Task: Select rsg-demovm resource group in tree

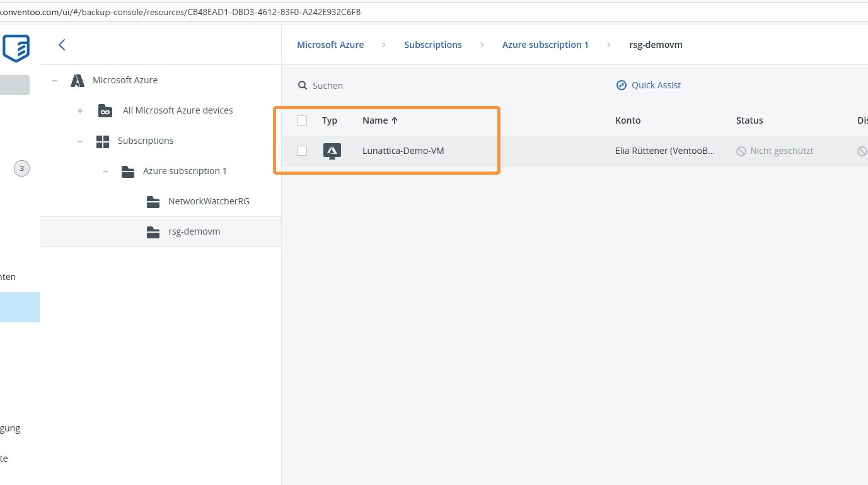Action: 194,231
